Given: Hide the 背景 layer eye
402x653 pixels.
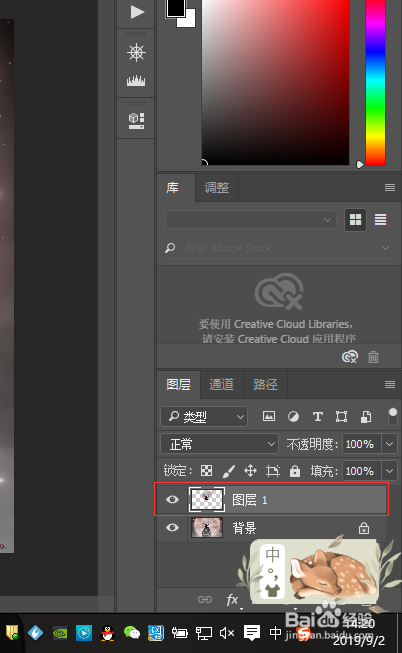Looking at the screenshot, I should coord(172,528).
